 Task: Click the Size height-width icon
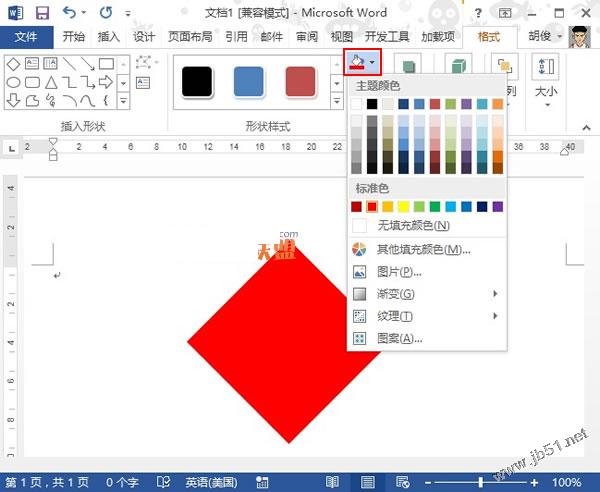(x=546, y=67)
